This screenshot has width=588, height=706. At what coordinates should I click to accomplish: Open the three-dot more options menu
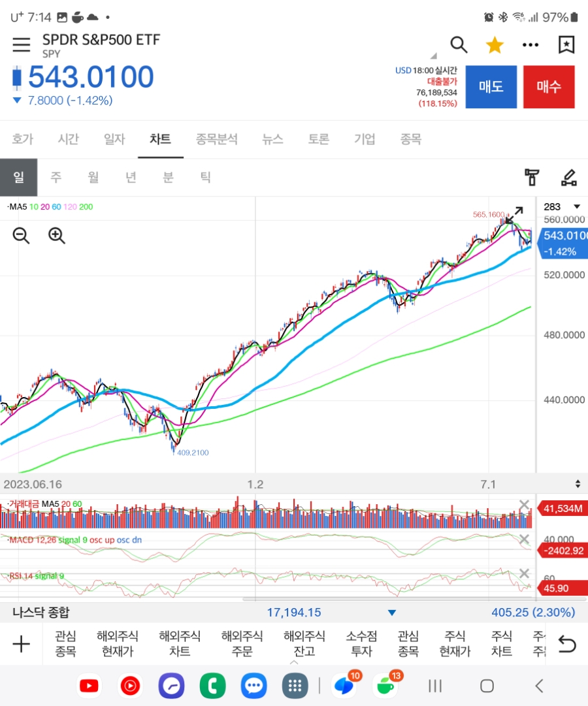pos(531,44)
